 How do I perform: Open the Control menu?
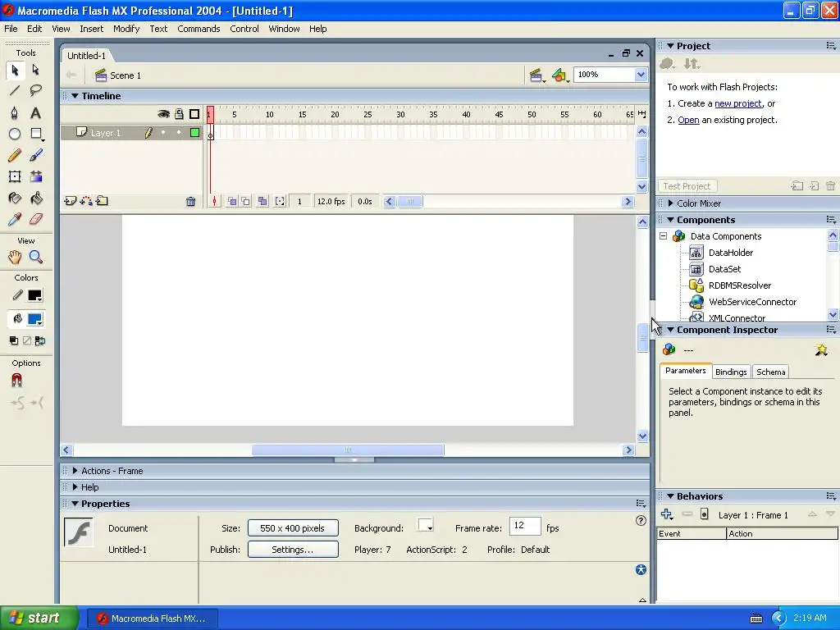point(244,29)
